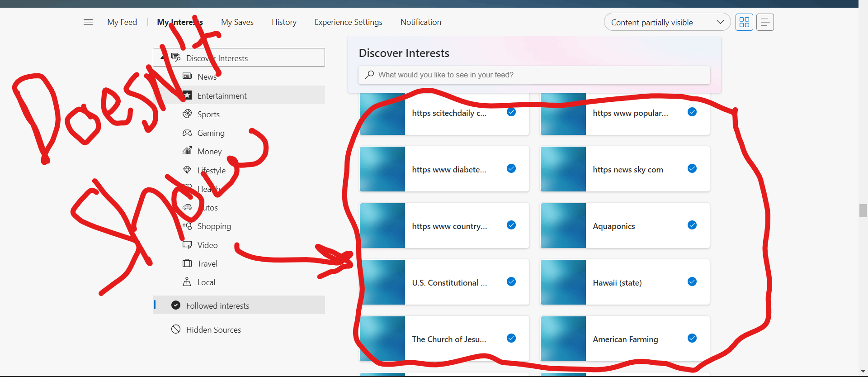The image size is (868, 377).
Task: Click the https news sky com thumbnail
Action: click(563, 169)
